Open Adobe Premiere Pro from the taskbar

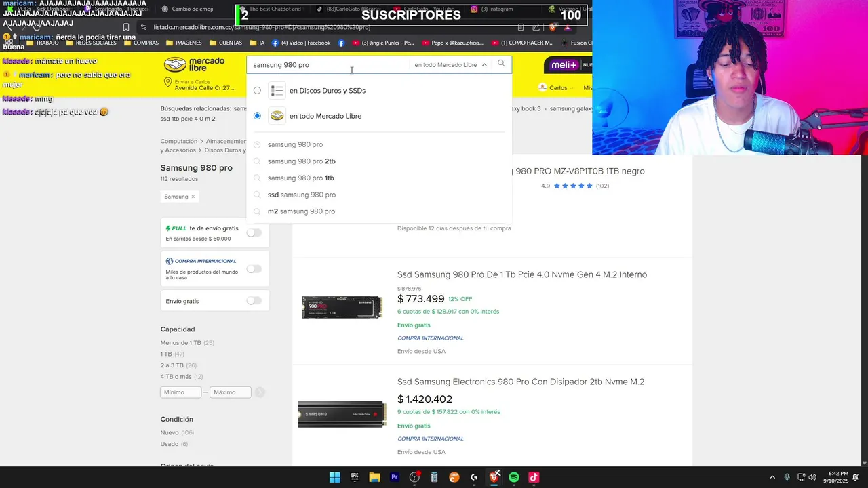click(395, 477)
